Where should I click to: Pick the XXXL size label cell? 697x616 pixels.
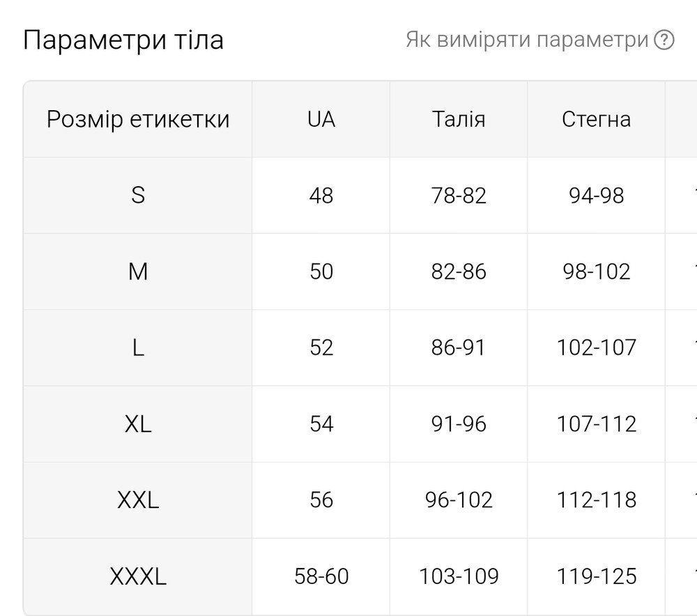pos(138,576)
